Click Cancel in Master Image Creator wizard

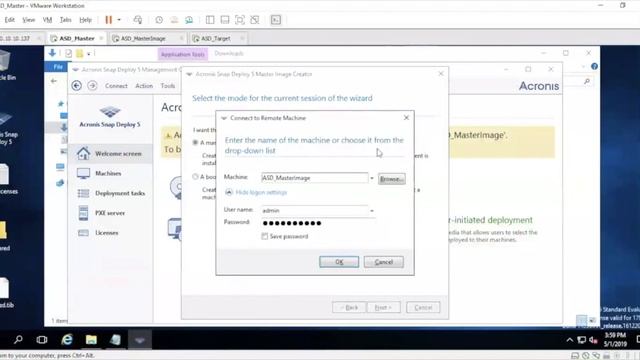pos(423,307)
